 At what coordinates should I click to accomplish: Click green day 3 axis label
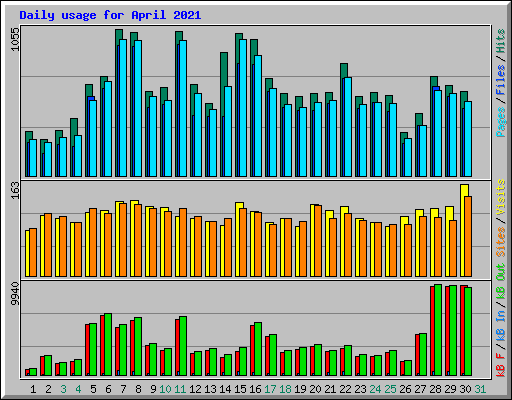pos(63,389)
